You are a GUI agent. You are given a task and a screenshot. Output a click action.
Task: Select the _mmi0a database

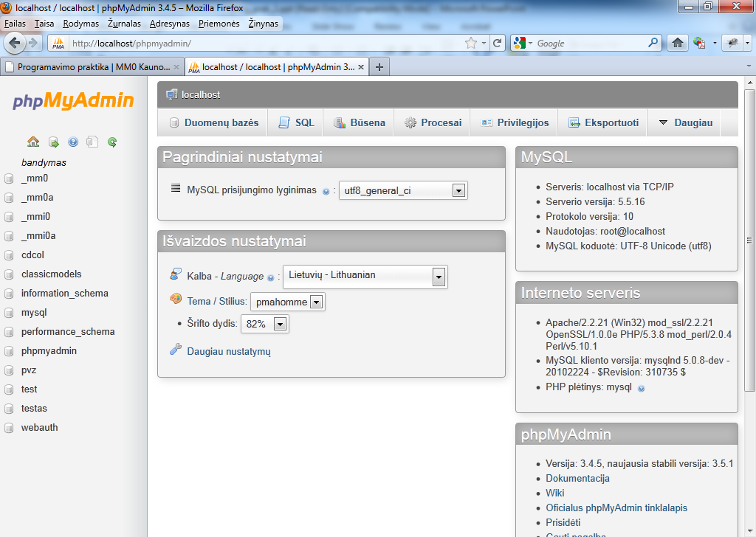(x=38, y=236)
